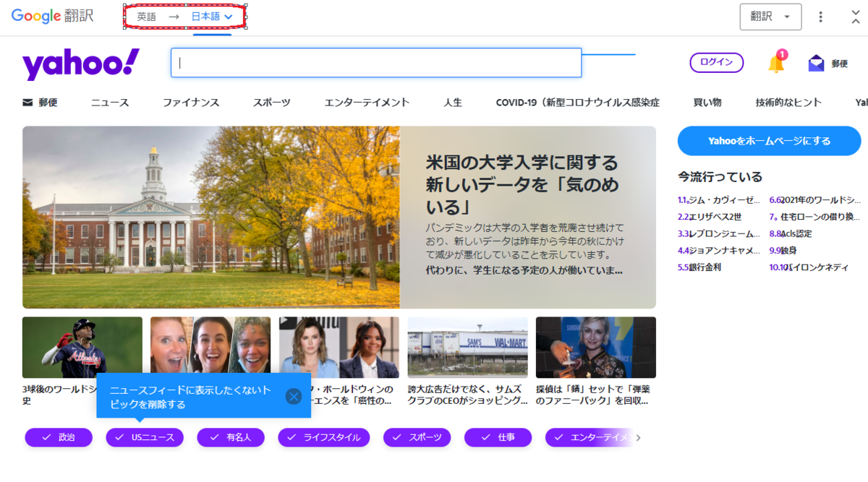Toggle the 仕事 topic chip
Screen dimensions: 868x482
click(498, 437)
